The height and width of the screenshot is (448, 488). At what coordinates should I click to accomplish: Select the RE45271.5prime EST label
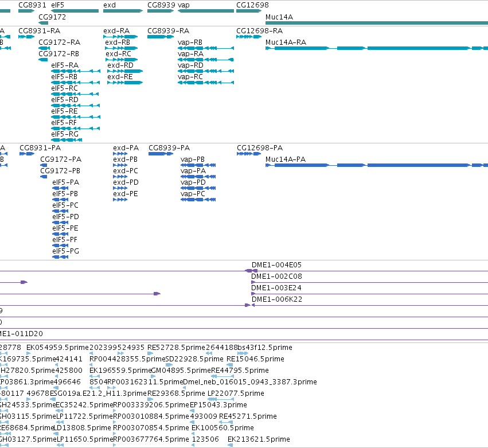coord(248,416)
